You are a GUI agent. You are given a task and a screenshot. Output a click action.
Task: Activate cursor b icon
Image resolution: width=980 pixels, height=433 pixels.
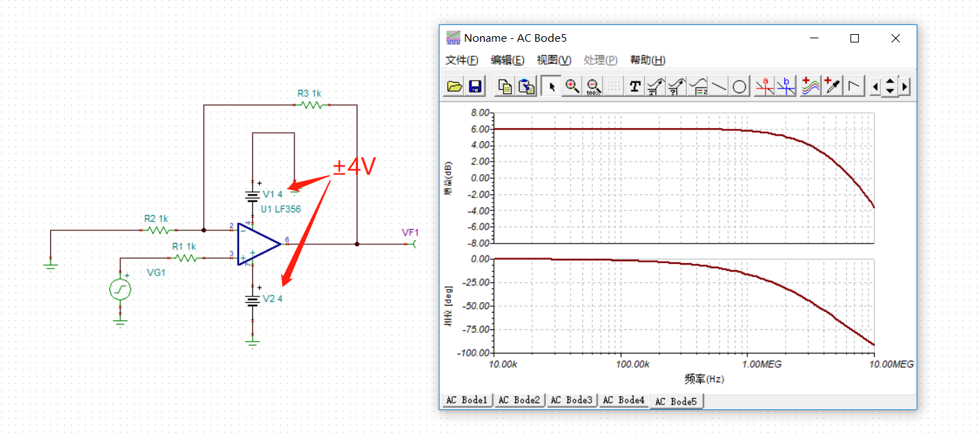[x=786, y=86]
